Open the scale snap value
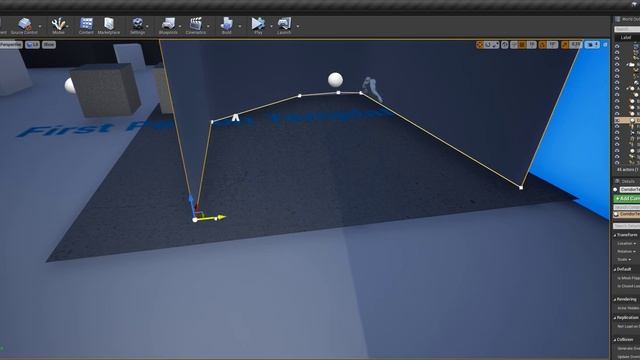The height and width of the screenshot is (360, 640). (x=576, y=45)
